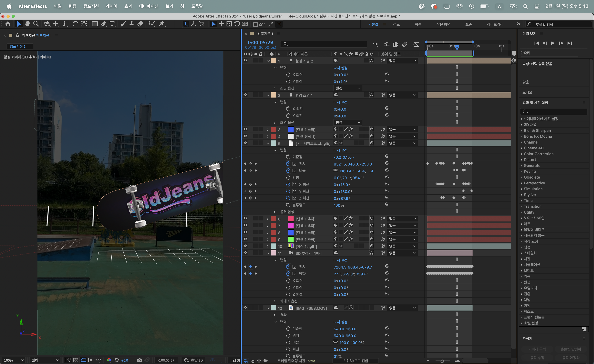This screenshot has width=594, height=364.
Task: Select the Rotation tool
Action: 75,24
